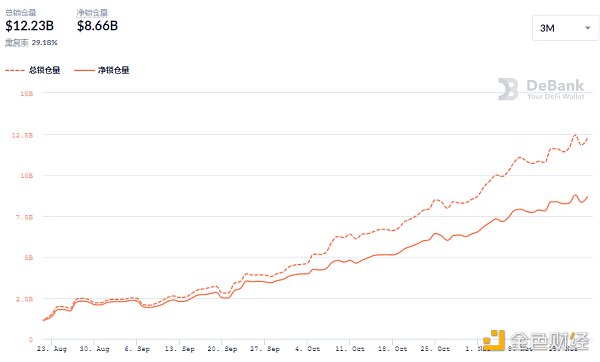Screen dimensions: 600x362
Task: Click the $12.23B total locked value
Action: pos(29,26)
